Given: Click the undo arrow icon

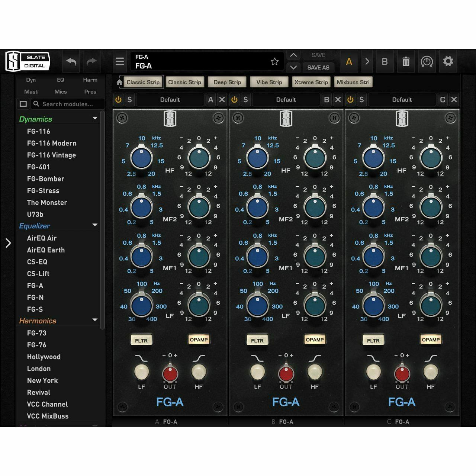Looking at the screenshot, I should click(x=71, y=61).
